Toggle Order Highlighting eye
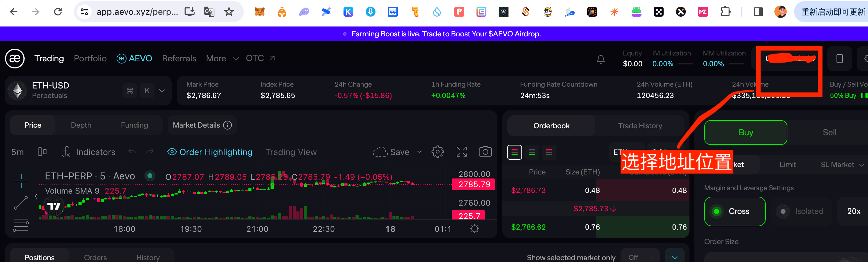Viewport: 868px width, 262px height. (172, 152)
